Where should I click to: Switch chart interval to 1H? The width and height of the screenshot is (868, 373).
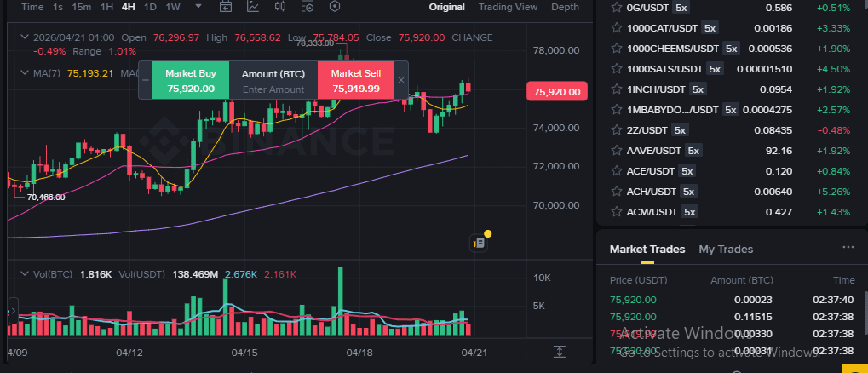click(106, 7)
